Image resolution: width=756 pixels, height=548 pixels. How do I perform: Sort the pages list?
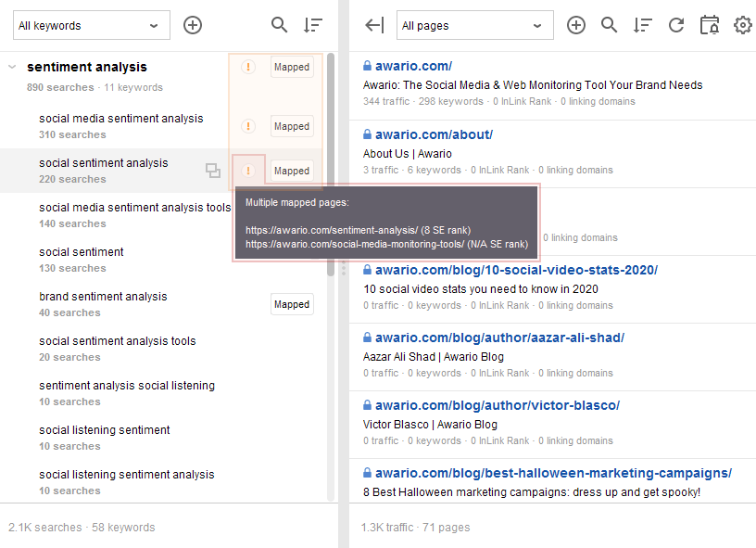click(x=643, y=25)
